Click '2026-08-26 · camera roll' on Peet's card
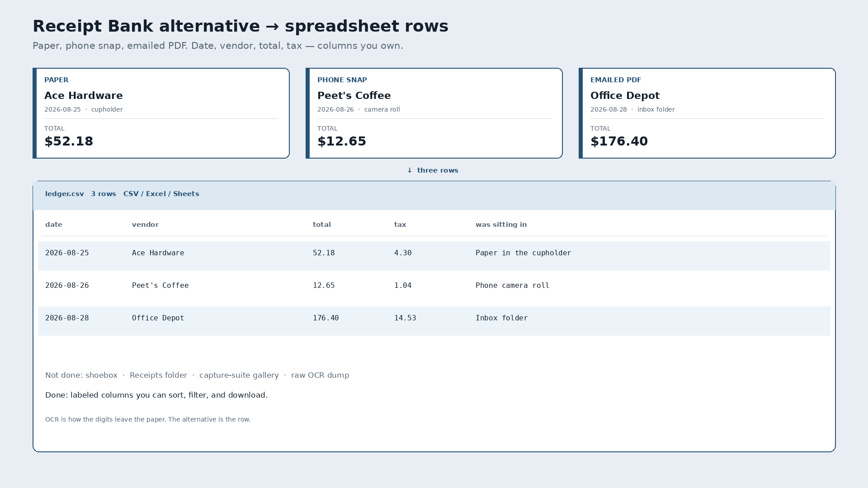Image resolution: width=868 pixels, height=488 pixels. click(359, 109)
